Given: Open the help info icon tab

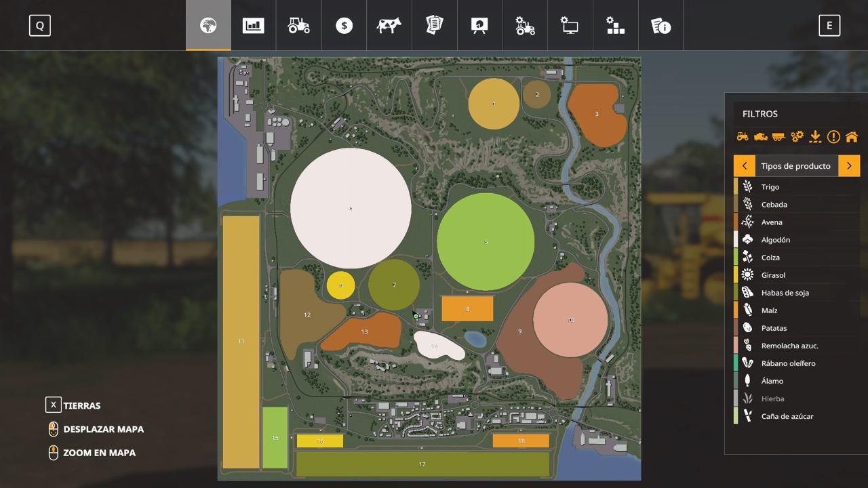Looking at the screenshot, I should point(660,26).
